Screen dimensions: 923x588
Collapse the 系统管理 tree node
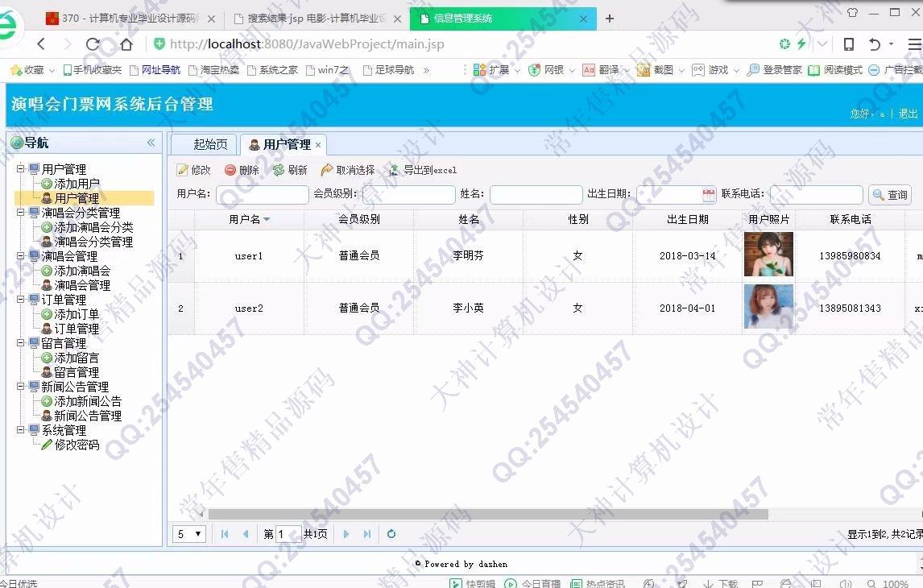(21, 430)
